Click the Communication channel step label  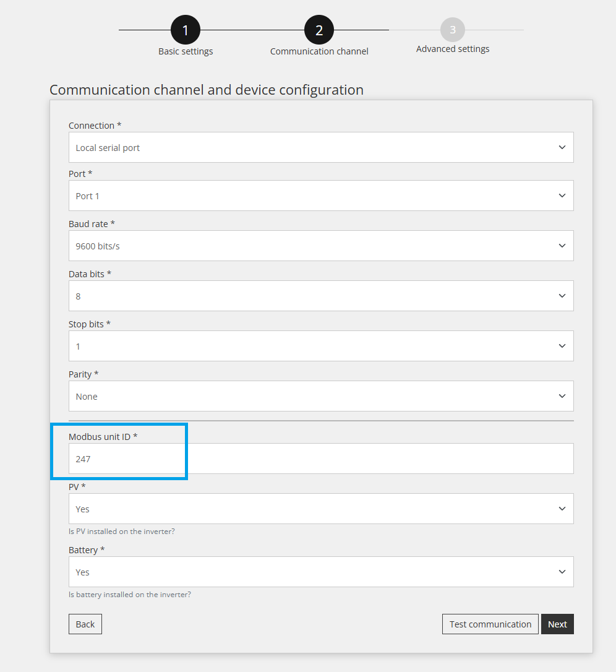[319, 51]
